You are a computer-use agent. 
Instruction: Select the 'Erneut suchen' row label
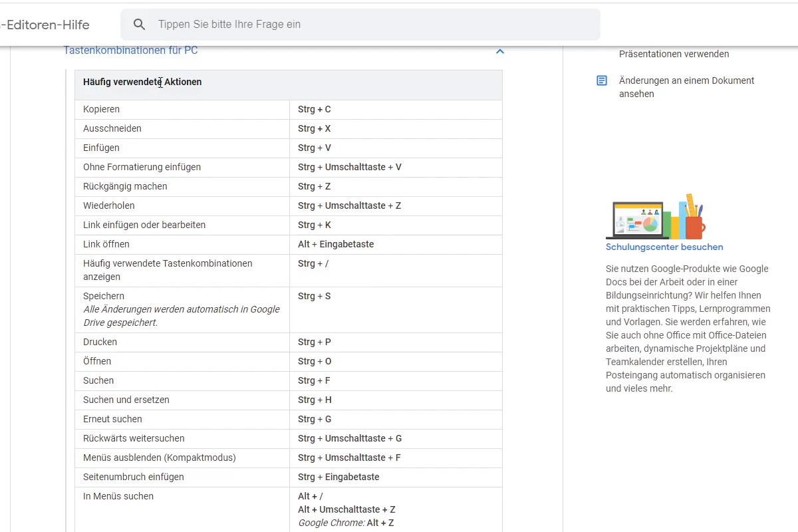[112, 419]
